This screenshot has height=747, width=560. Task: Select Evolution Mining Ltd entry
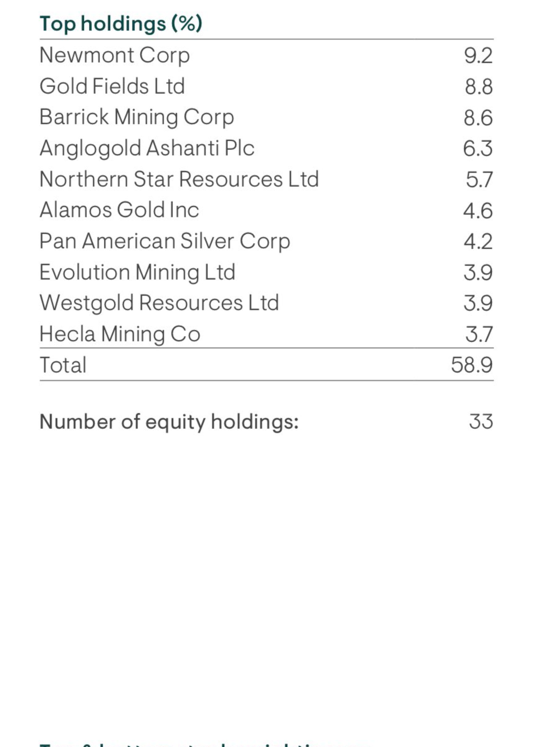(x=267, y=272)
